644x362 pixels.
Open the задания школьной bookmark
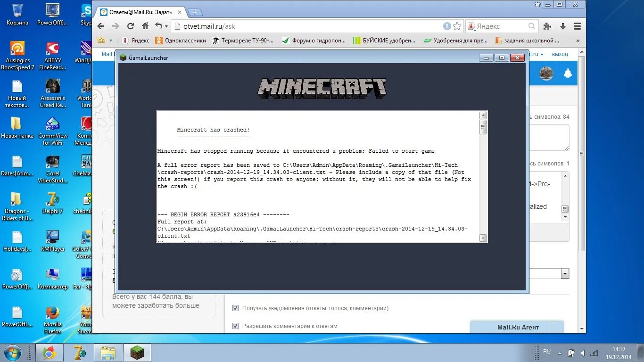[x=527, y=41]
